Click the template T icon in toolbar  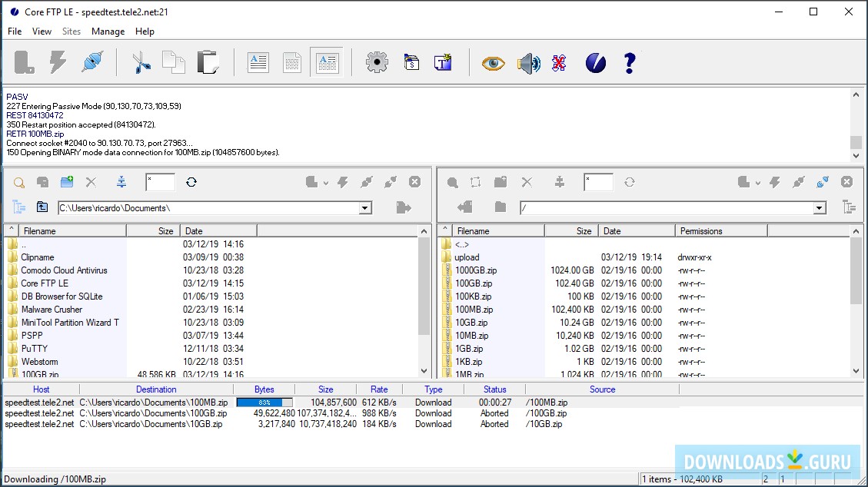444,62
